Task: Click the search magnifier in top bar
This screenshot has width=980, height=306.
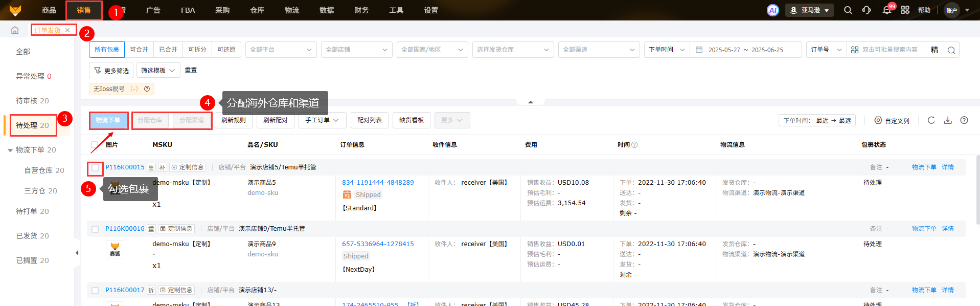Action: click(x=848, y=10)
